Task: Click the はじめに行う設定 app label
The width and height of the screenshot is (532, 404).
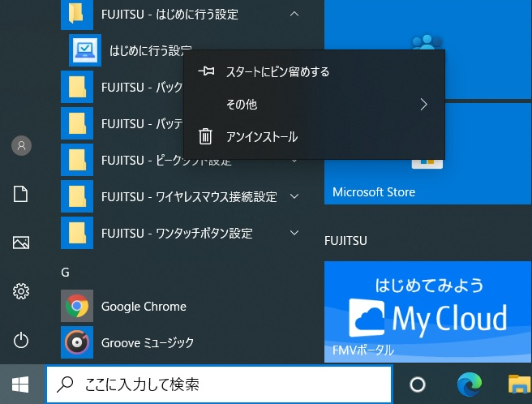Action: (x=151, y=50)
